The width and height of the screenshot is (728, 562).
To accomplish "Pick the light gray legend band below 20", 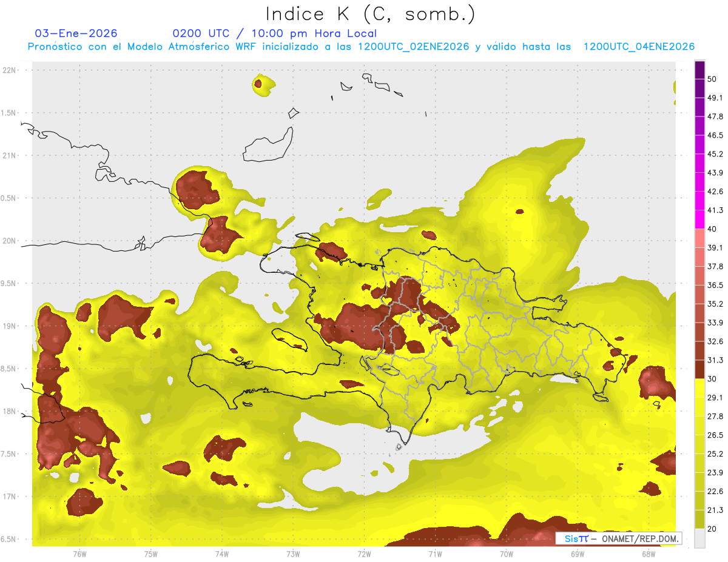I will tap(699, 538).
